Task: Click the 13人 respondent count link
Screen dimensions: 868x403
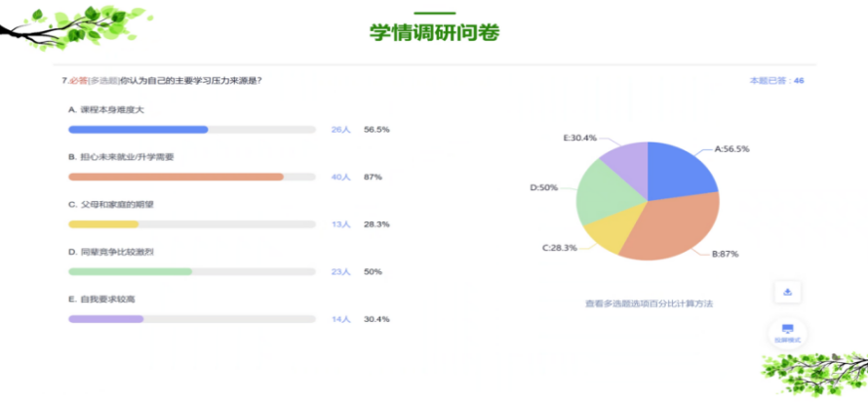Action: tap(340, 224)
